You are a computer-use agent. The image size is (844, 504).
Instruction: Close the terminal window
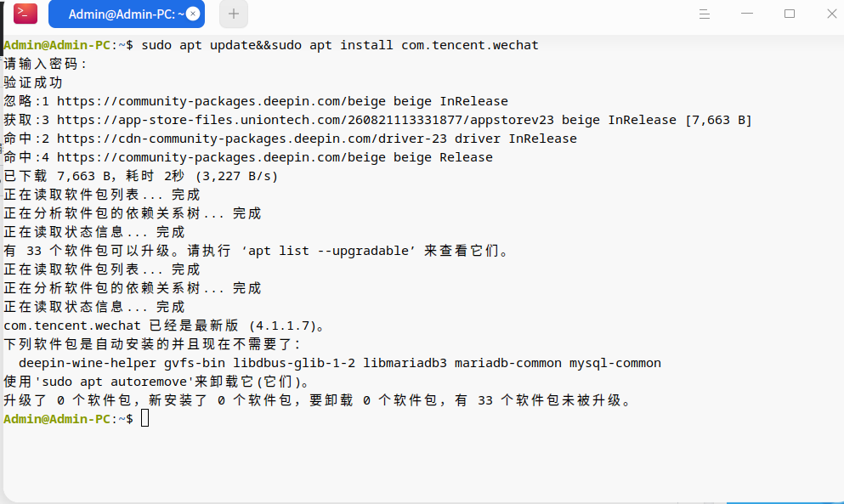[831, 14]
